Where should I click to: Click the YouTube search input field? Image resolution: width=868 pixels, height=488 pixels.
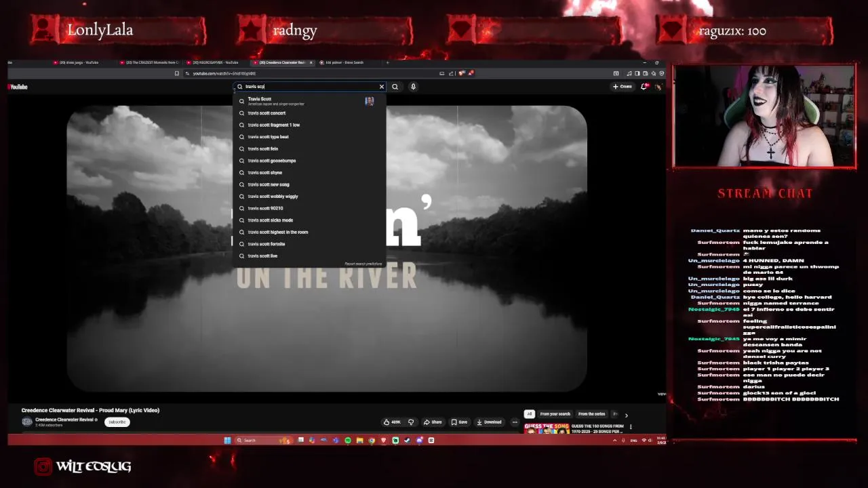[309, 87]
